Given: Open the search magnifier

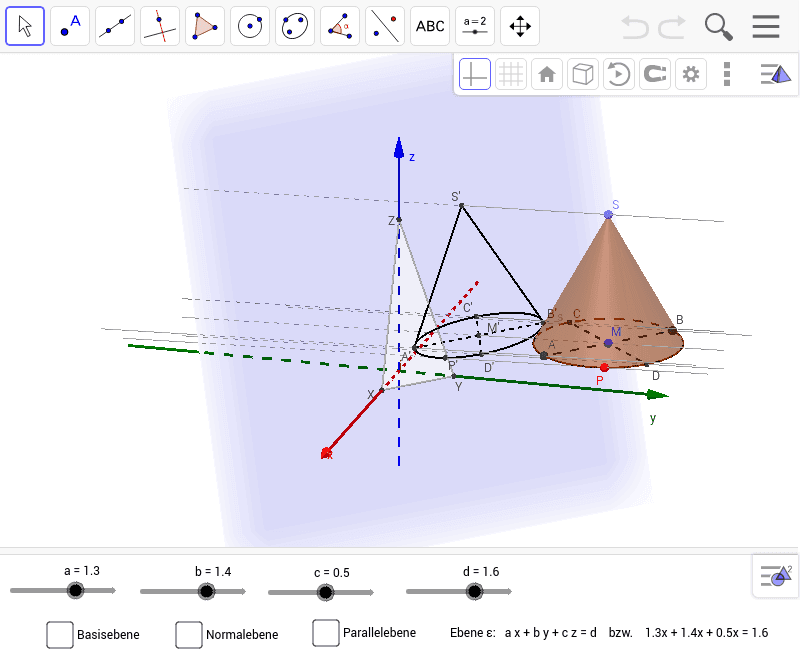Looking at the screenshot, I should click(718, 27).
